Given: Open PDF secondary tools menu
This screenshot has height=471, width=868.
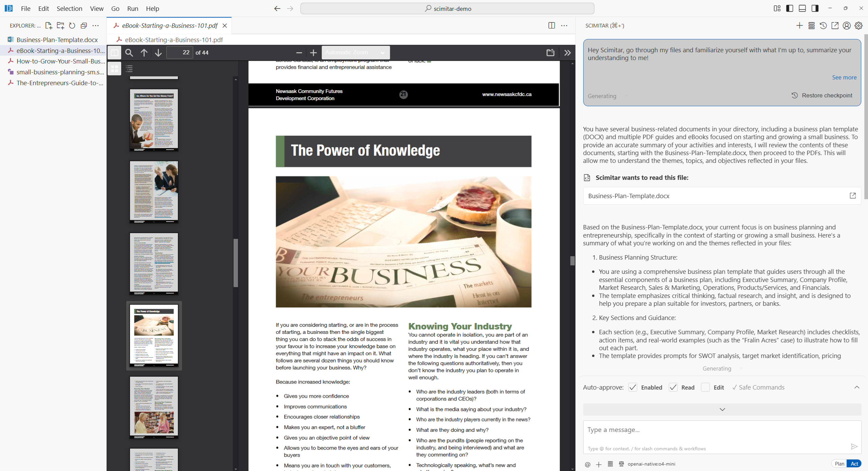Looking at the screenshot, I should point(568,53).
